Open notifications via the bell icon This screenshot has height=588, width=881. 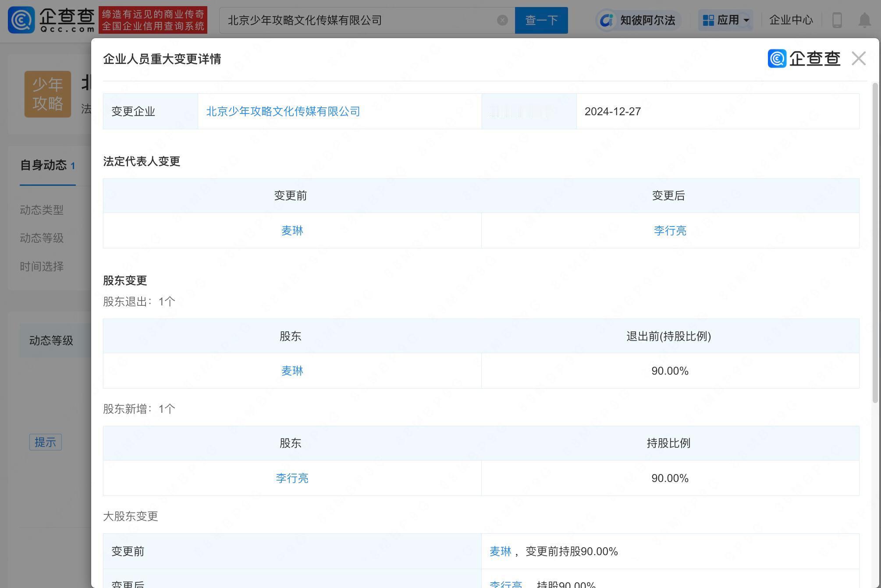[864, 20]
